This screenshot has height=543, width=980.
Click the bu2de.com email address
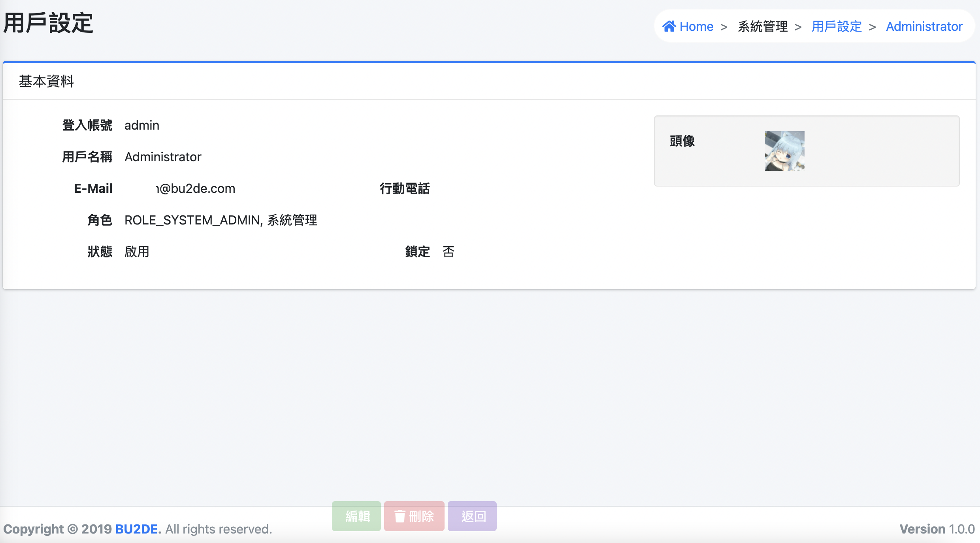point(196,189)
